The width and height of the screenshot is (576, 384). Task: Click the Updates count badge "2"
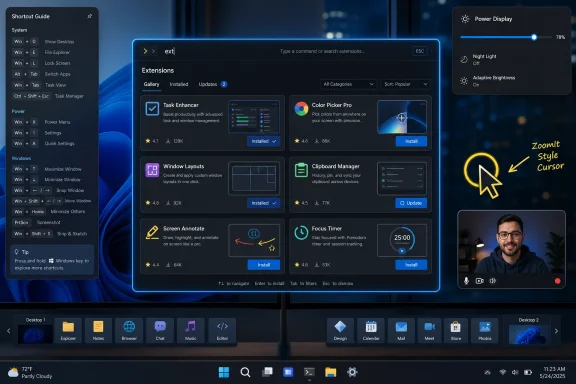(224, 84)
